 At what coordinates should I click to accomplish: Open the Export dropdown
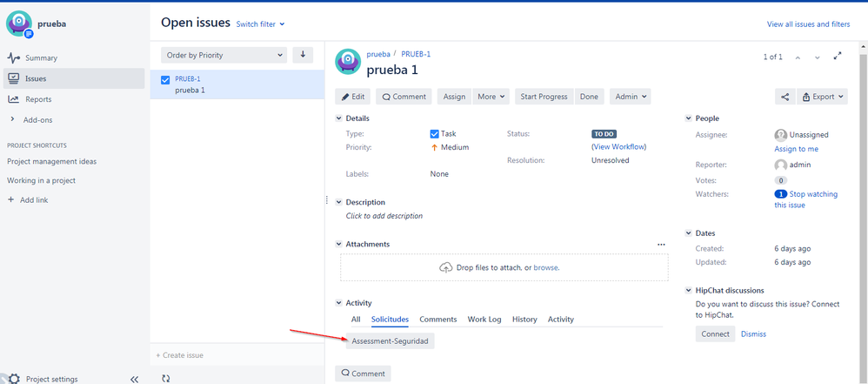822,97
